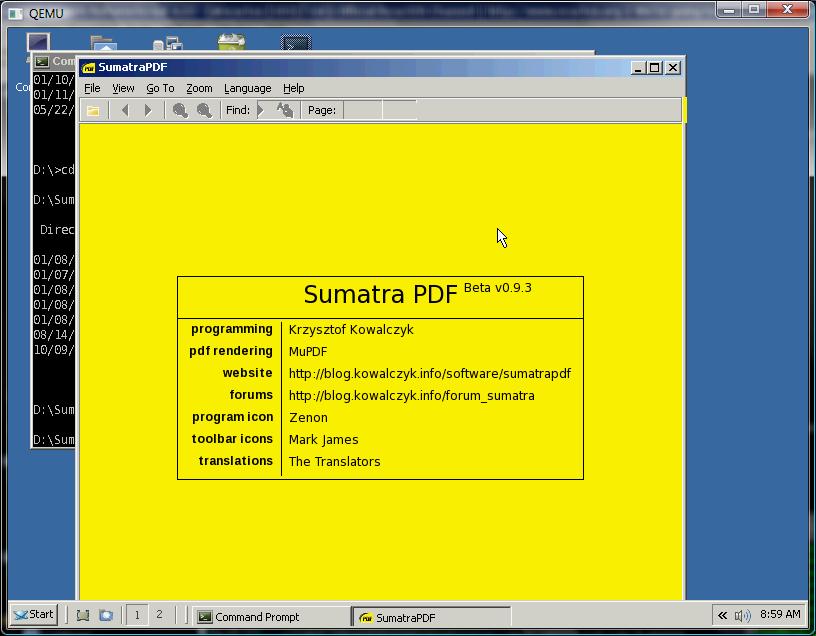Advance to next page using right arrow icon

(x=148, y=110)
